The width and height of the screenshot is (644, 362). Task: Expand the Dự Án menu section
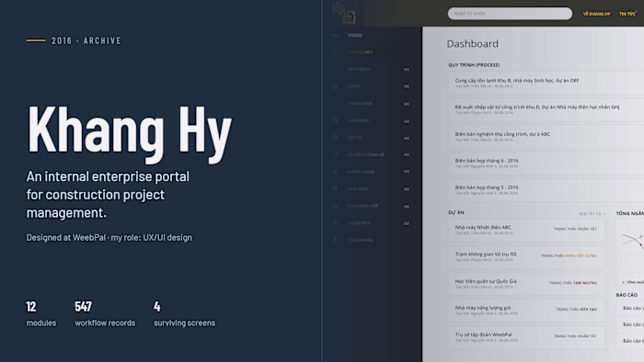[x=407, y=86]
